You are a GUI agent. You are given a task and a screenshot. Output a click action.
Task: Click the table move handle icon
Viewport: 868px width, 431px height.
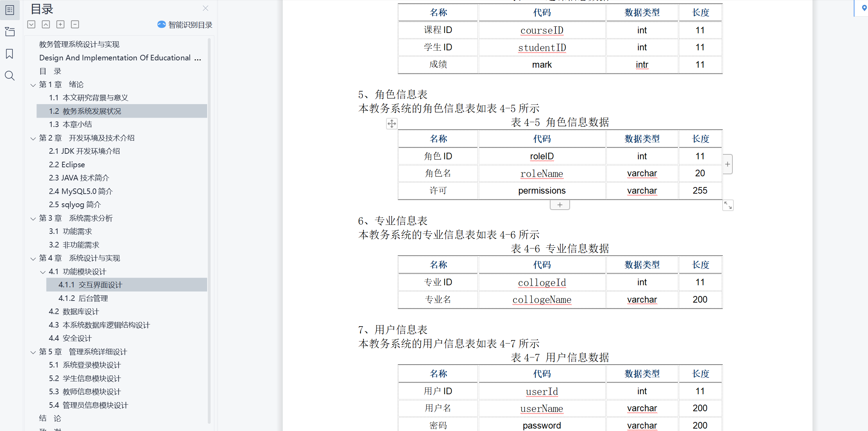click(392, 124)
